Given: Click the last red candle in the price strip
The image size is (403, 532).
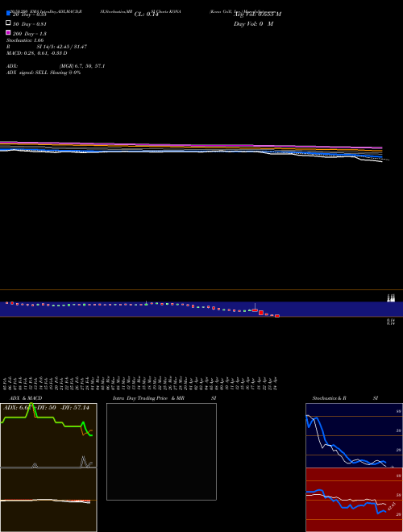Looking at the screenshot, I should [277, 316].
